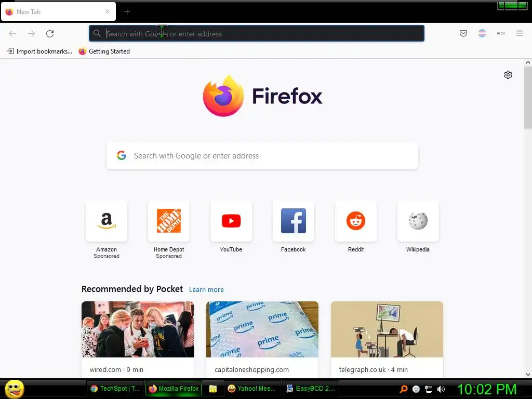Click the toolbar extension icon beside the menu
This screenshot has height=399, width=532.
click(x=501, y=33)
